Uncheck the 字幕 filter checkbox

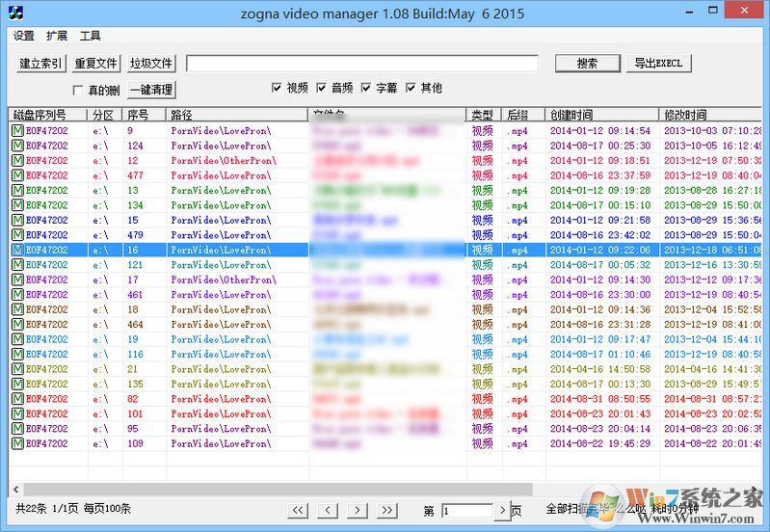coord(366,88)
